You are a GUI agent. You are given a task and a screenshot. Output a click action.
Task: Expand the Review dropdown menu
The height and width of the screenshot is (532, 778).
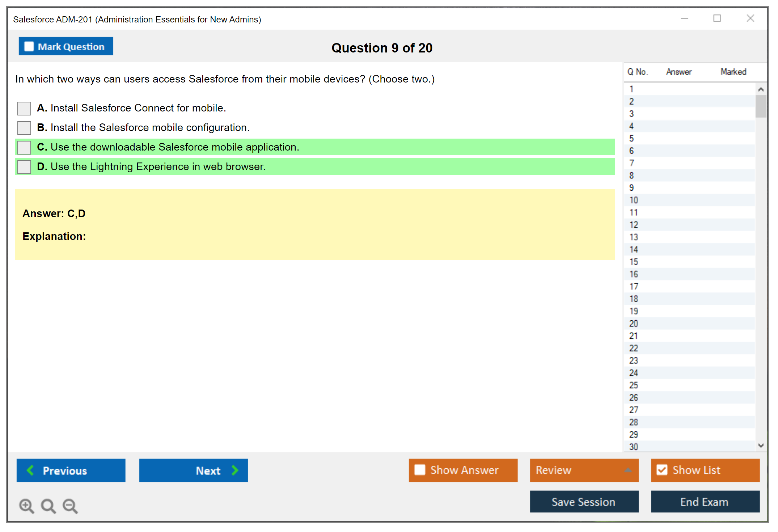[628, 470]
